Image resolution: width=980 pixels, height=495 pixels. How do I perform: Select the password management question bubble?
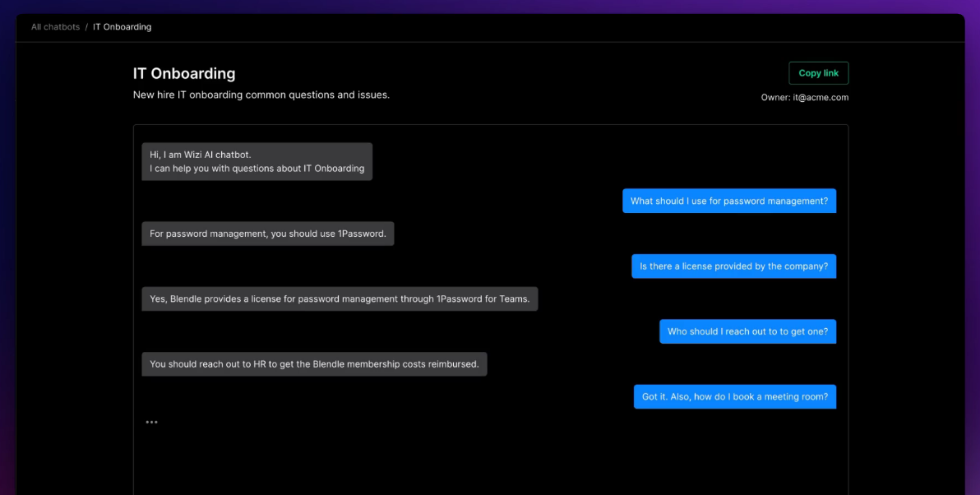point(728,201)
